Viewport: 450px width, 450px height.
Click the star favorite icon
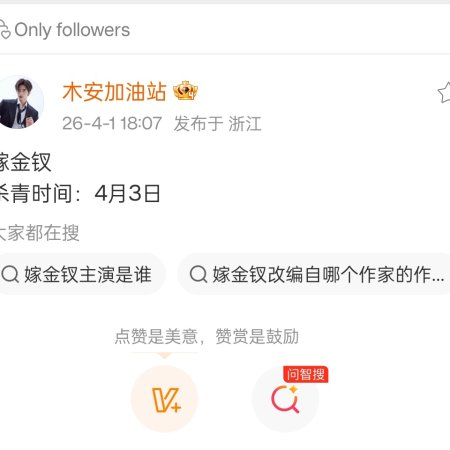(445, 93)
